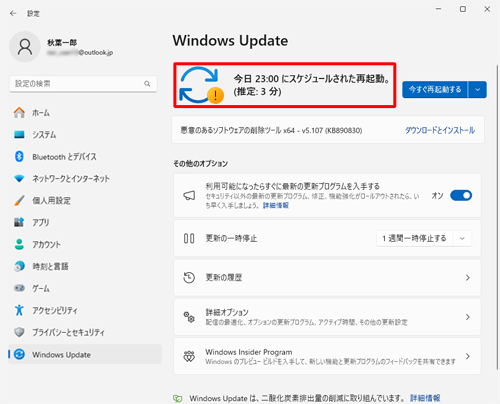500x404 pixels.
Task: Click the 個人用設定 paintbrush icon
Action: [19, 200]
